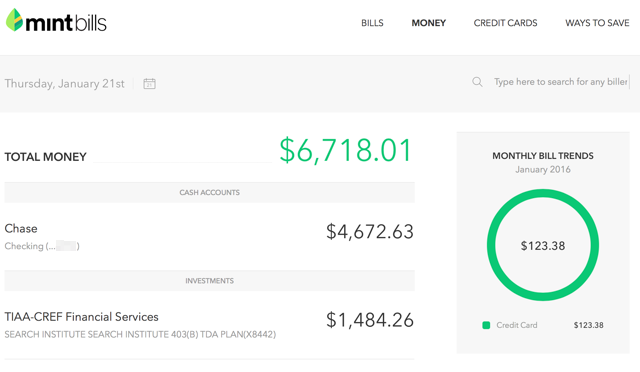Viewport: 640px width, 372px height.
Task: Click the Search Institute 403(B) plan subtitle
Action: click(x=140, y=334)
